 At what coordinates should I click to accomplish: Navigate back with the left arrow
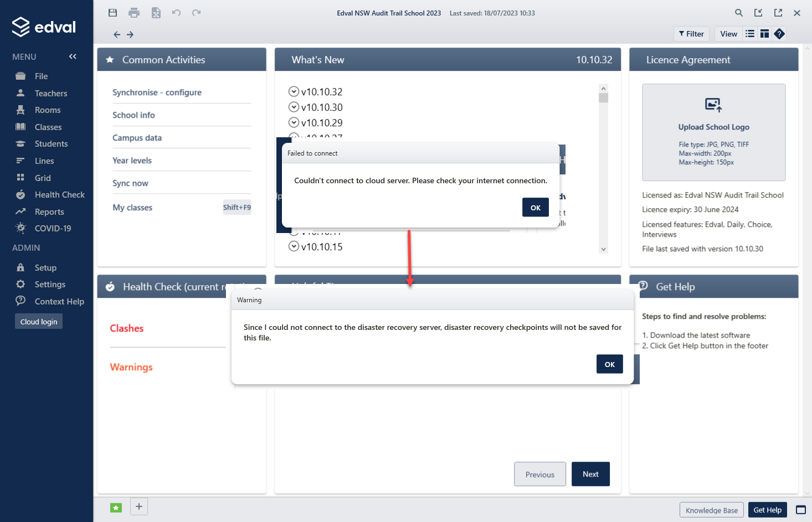(x=117, y=34)
